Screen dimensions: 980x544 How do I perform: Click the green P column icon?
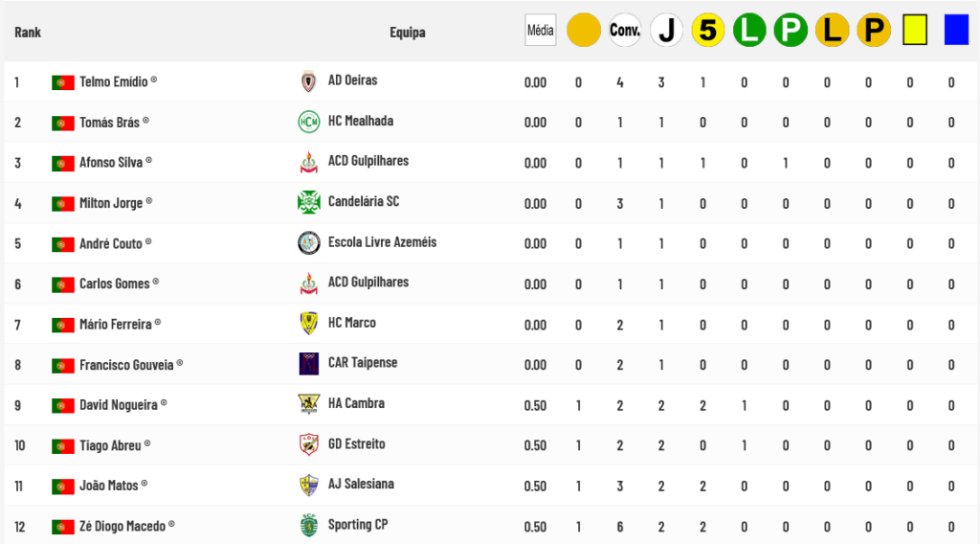point(791,31)
